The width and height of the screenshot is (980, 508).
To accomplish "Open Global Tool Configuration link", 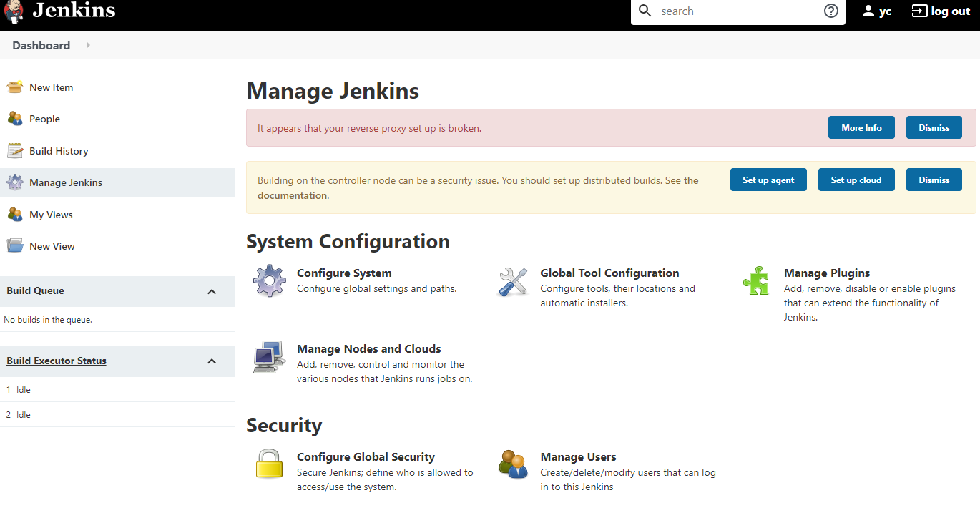I will [x=609, y=273].
